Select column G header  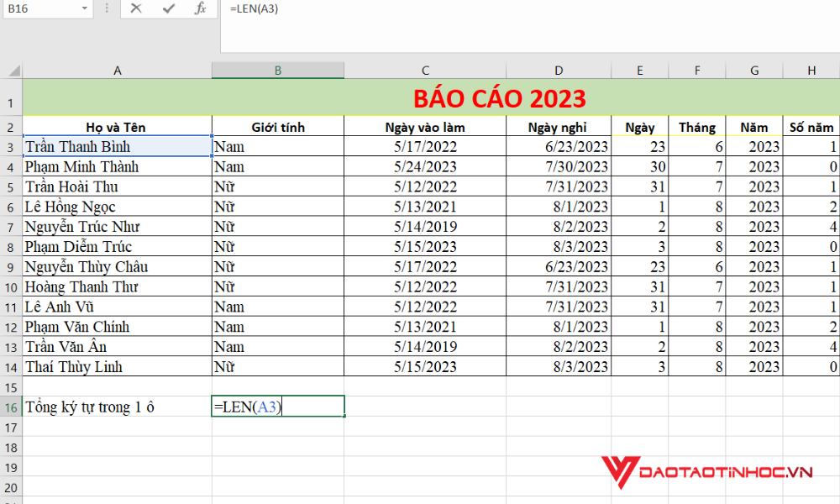coord(754,71)
